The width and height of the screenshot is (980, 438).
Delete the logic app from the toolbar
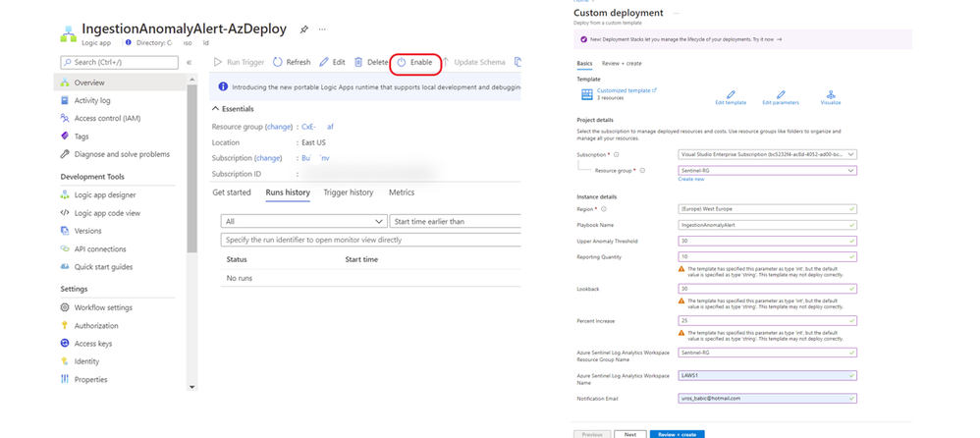coord(371,63)
